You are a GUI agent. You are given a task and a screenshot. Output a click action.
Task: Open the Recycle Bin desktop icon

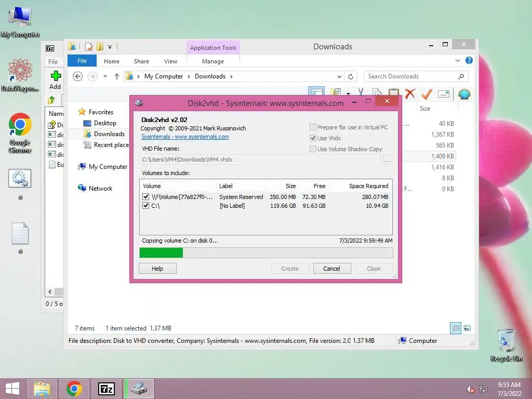(x=506, y=345)
